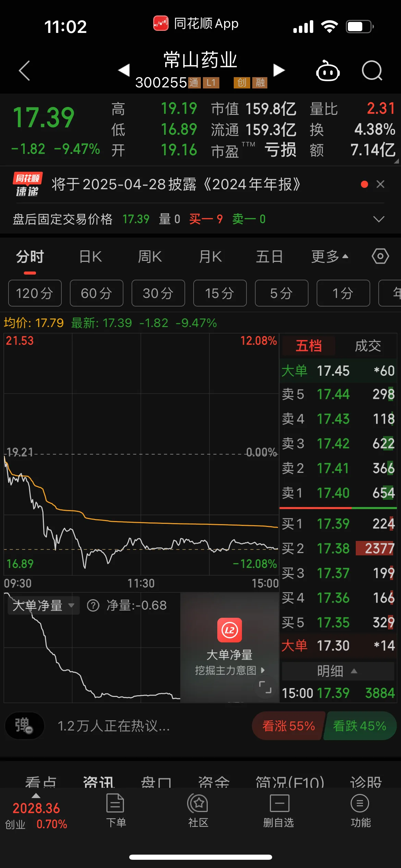Image resolution: width=401 pixels, height=868 pixels.
Task: Expand the after-hours fixed price row
Action: coord(379,219)
